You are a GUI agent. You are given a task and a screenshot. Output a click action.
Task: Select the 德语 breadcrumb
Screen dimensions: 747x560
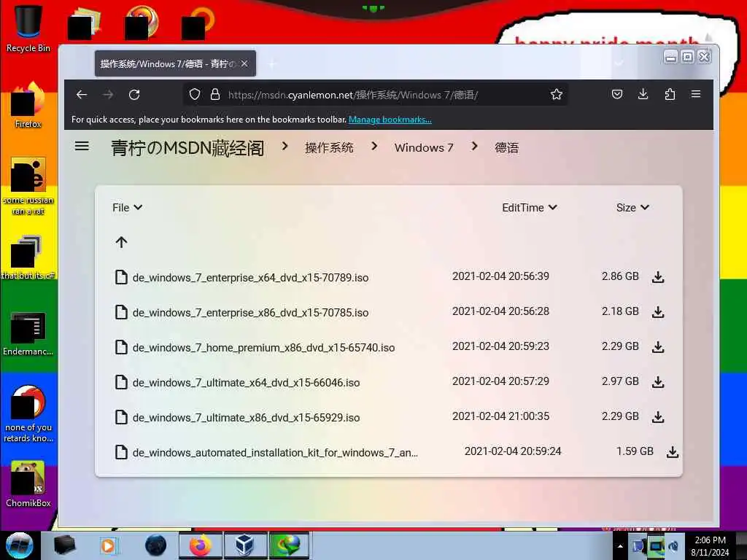[506, 147]
